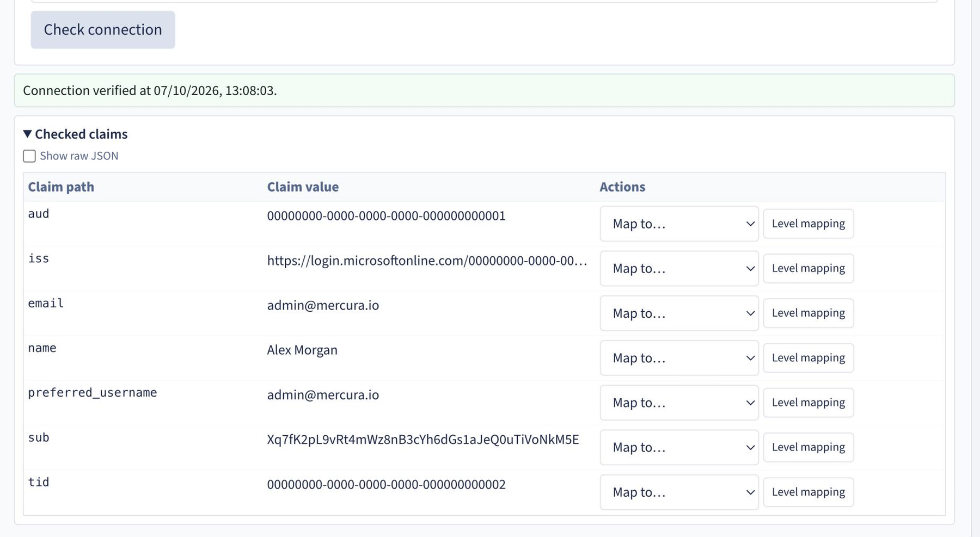Viewport: 980px width, 537px height.
Task: Click Level mapping for the iss claim
Action: click(808, 268)
